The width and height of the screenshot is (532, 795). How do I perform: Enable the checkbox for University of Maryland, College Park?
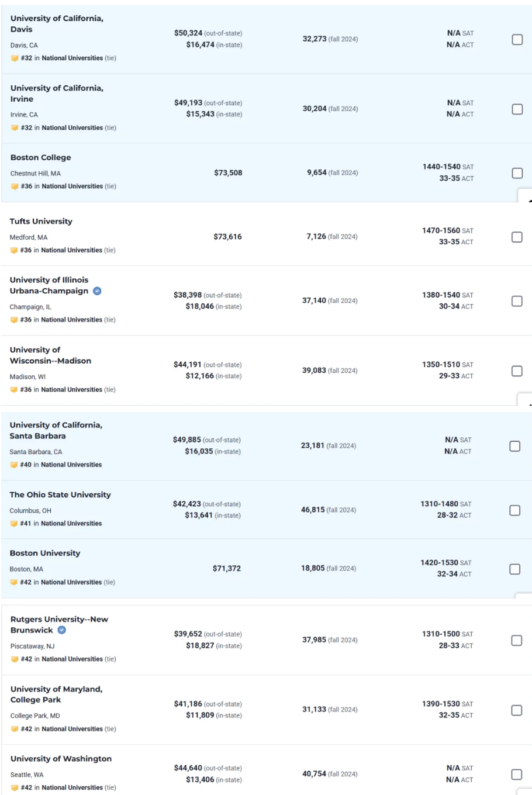(517, 710)
